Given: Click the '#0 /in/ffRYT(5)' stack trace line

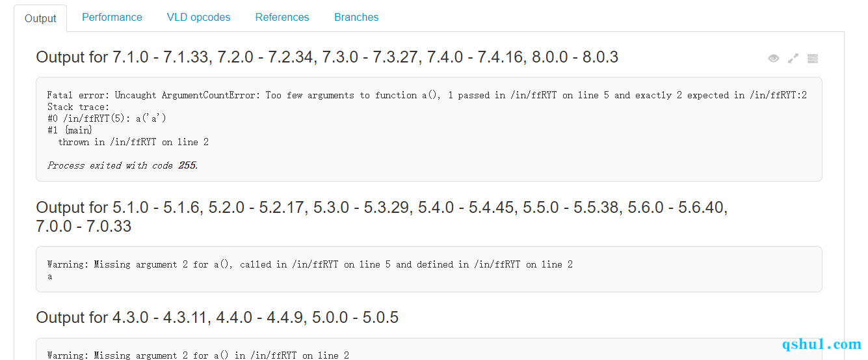Looking at the screenshot, I should (x=107, y=118).
